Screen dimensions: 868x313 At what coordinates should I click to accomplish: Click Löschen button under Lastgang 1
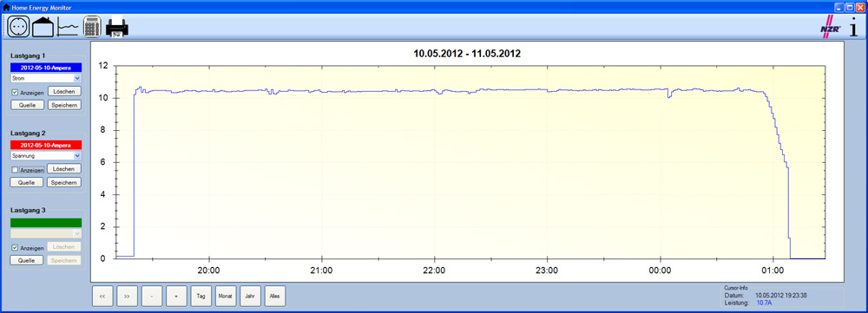[64, 91]
